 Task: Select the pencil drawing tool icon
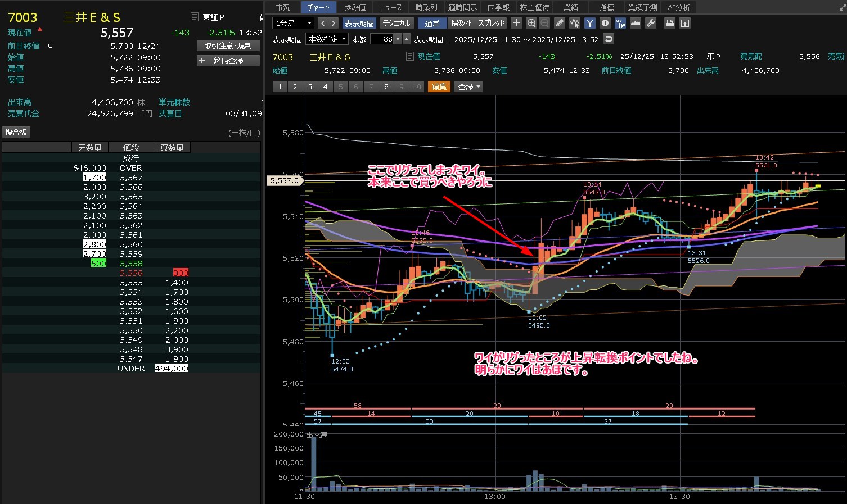[559, 23]
